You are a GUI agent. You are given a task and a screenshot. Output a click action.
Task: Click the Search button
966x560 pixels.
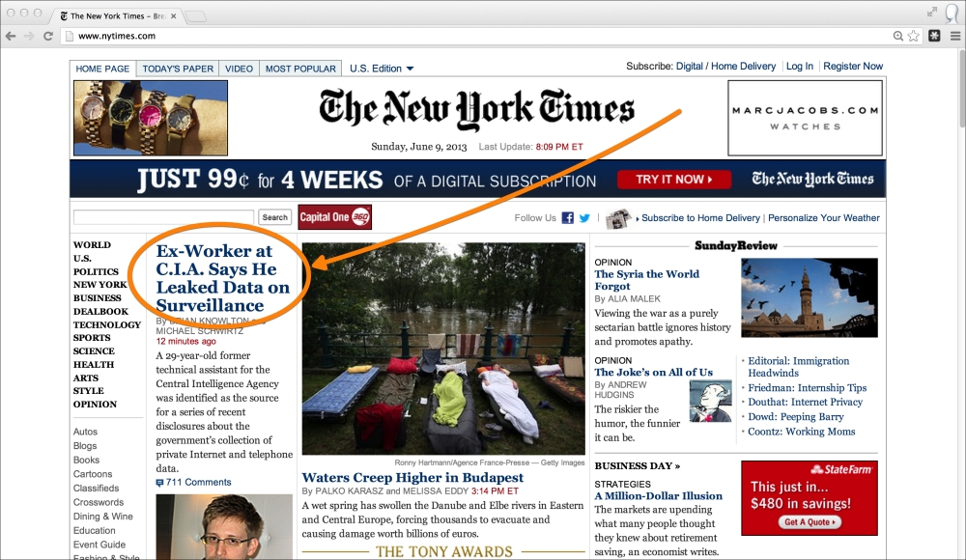pos(274,217)
